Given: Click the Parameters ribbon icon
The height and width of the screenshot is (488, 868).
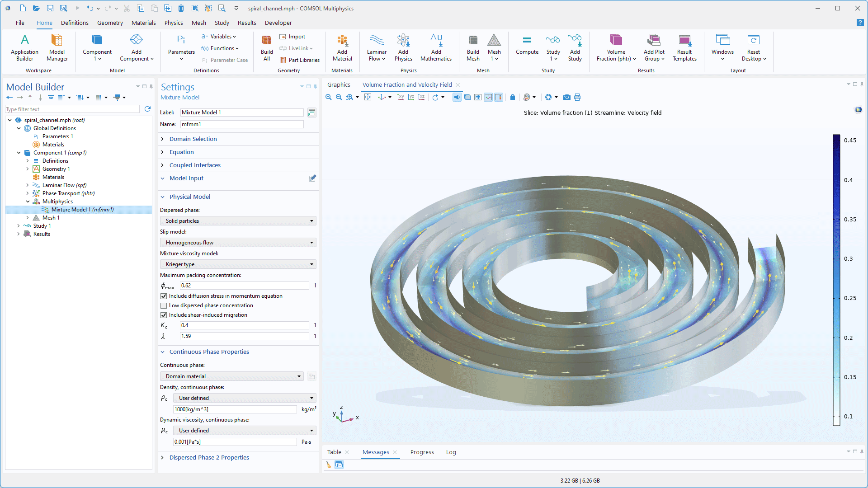Looking at the screenshot, I should (x=181, y=47).
